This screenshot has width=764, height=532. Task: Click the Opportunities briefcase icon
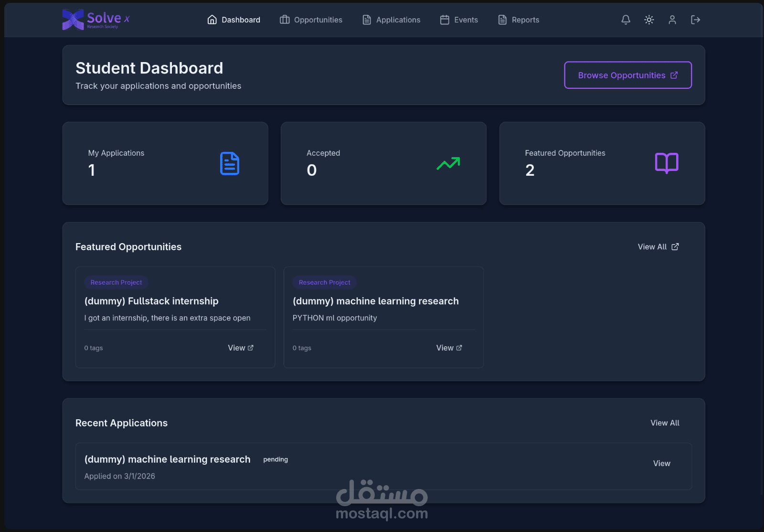[x=285, y=20]
